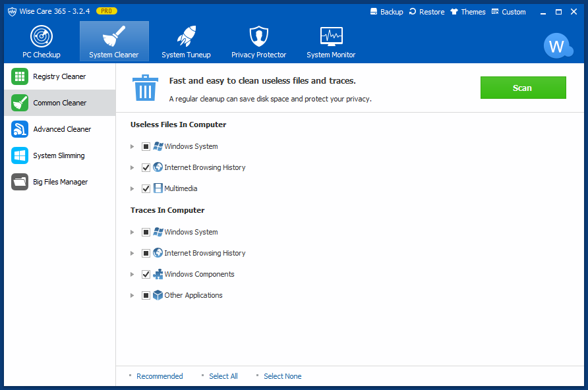Click the Select None link

click(x=283, y=376)
